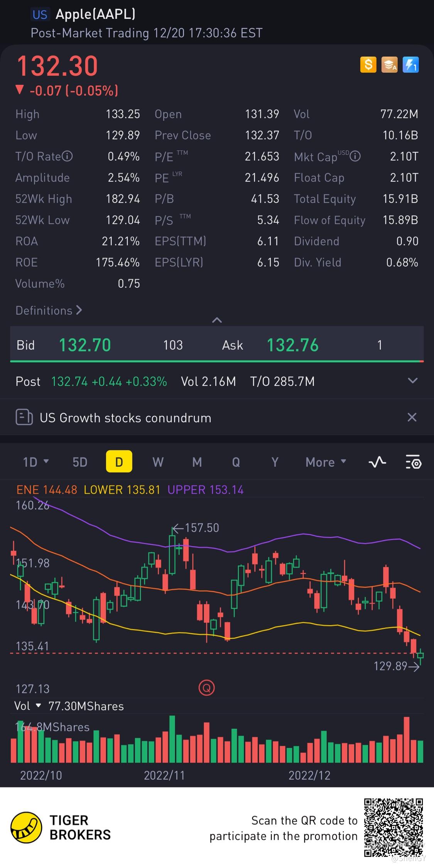Dismiss the US Growth stocks conundrum banner
Screen dimensions: 434x868
412,417
